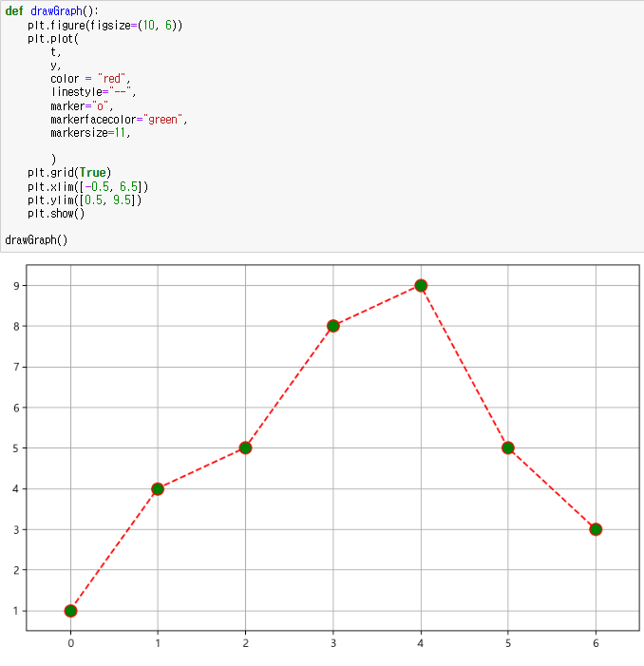Click the 'markerfacecolor="green",' line
Viewport: 644px width, 666px height.
tap(119, 120)
